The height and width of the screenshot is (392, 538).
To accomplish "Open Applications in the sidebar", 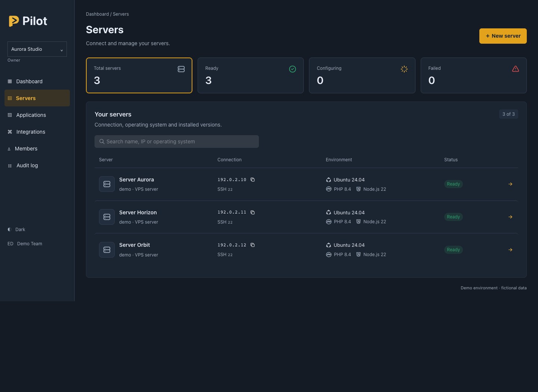I will coord(37,115).
